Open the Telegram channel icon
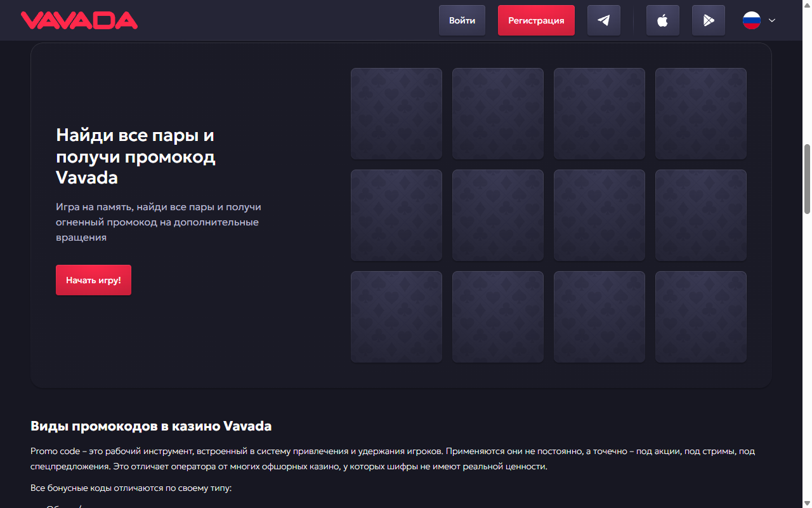This screenshot has height=508, width=812. (604, 20)
